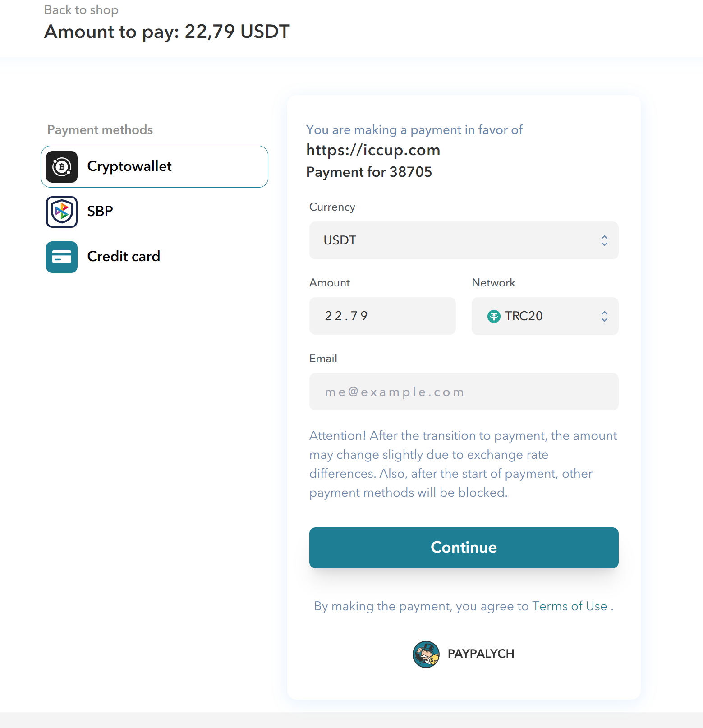This screenshot has height=728, width=703.
Task: Open the Terms of Use link
Action: [570, 606]
